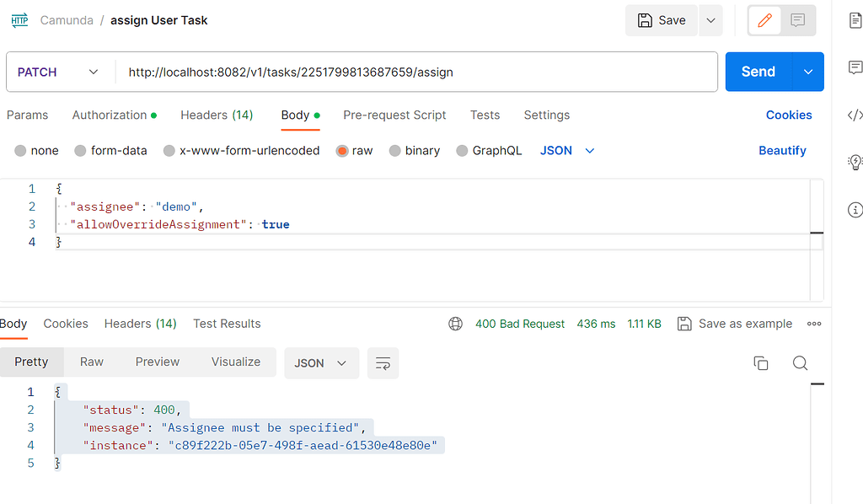Open the JSON body format dropdown
The image size is (863, 504).
tap(566, 150)
